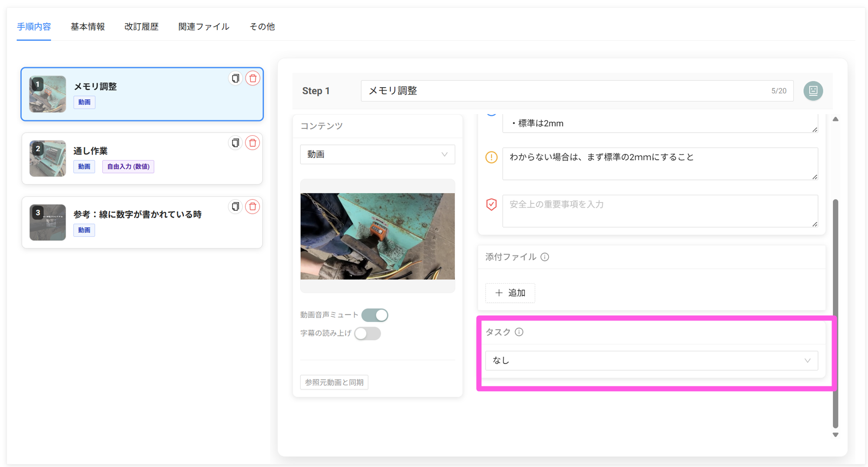Show info for 添付ファイル
868x467 pixels.
[x=545, y=257]
